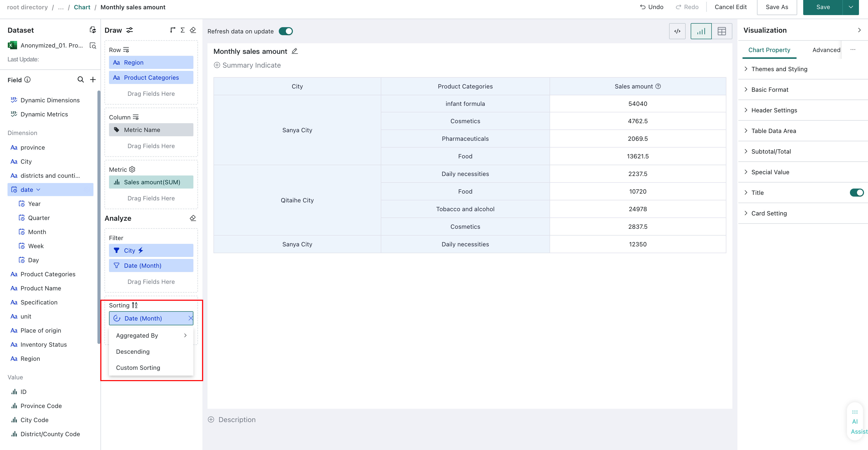Click the City filter pill
This screenshot has height=450, width=868.
pos(151,250)
